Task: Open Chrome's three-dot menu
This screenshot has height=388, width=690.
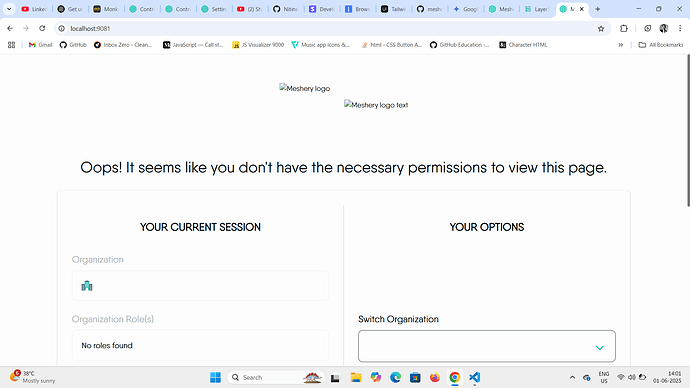Action: click(680, 28)
